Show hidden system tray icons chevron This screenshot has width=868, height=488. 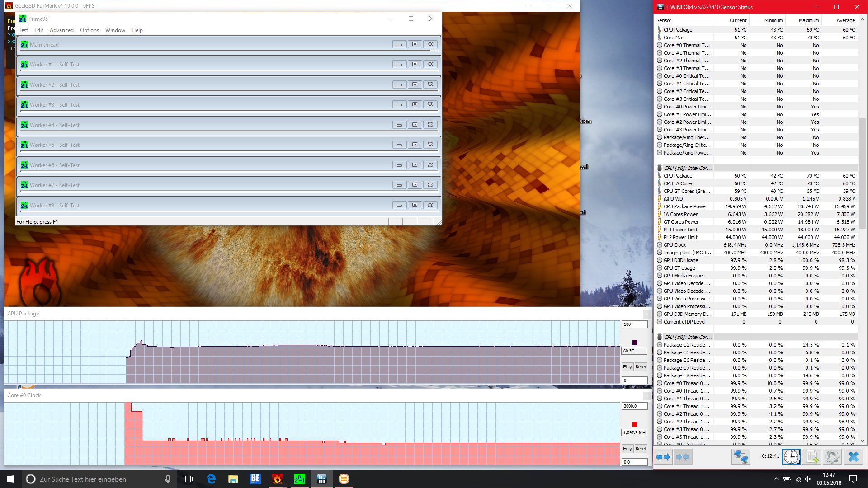(x=776, y=479)
